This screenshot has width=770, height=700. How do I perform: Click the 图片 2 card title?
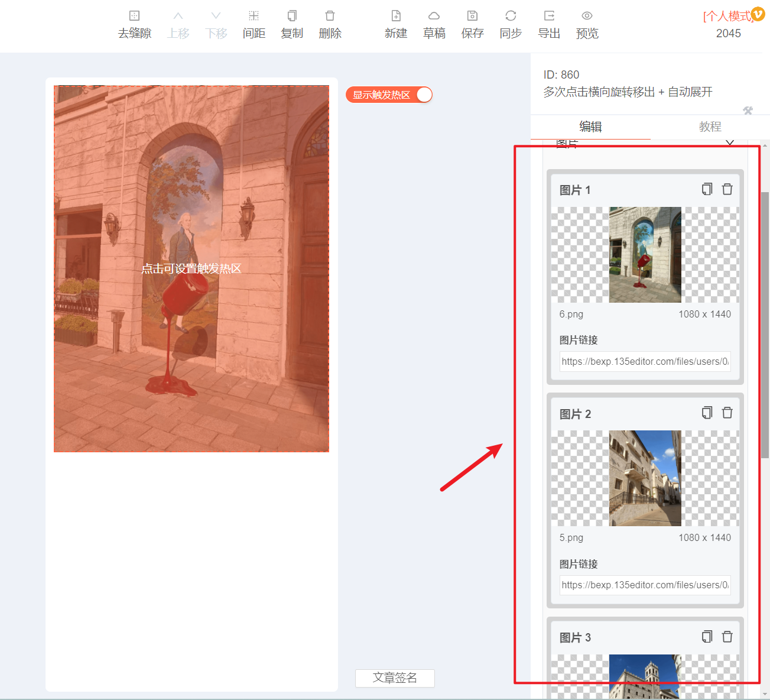[575, 414]
